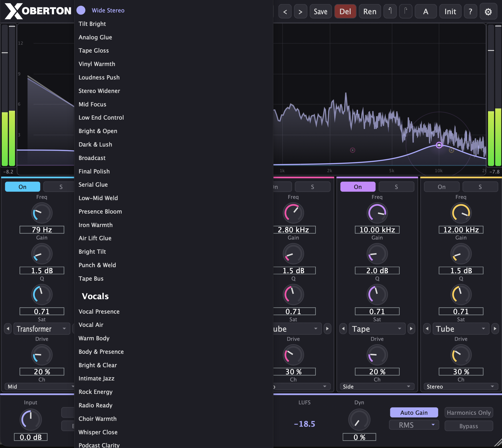Open the pink band channel dropdown
The width and height of the screenshot is (502, 448).
click(x=302, y=386)
